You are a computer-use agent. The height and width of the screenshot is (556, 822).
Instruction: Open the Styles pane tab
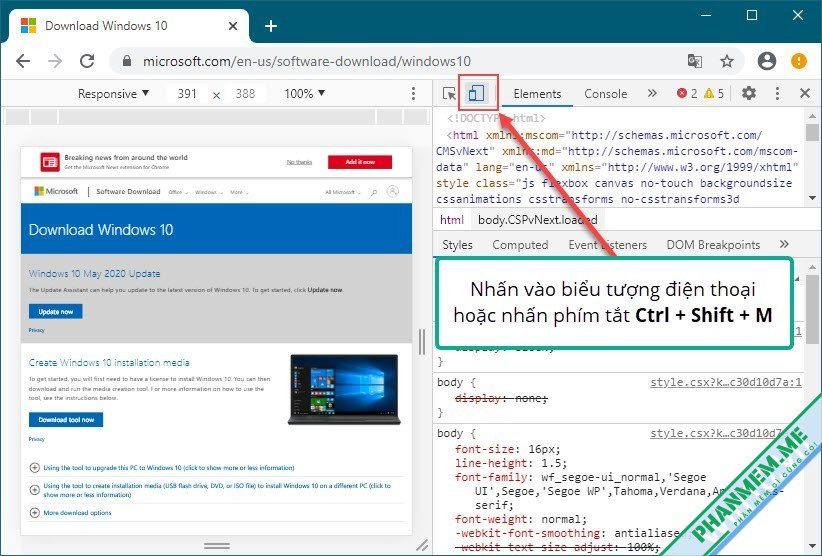coord(457,245)
